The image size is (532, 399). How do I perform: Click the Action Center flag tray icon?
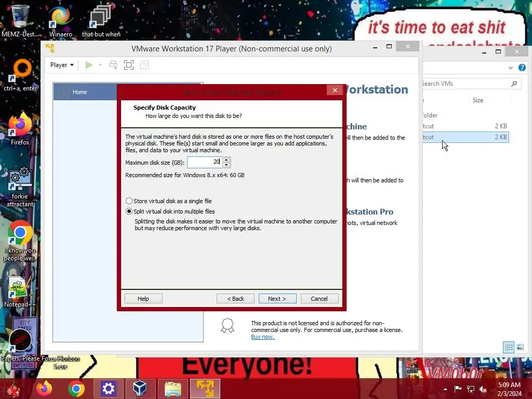point(458,389)
